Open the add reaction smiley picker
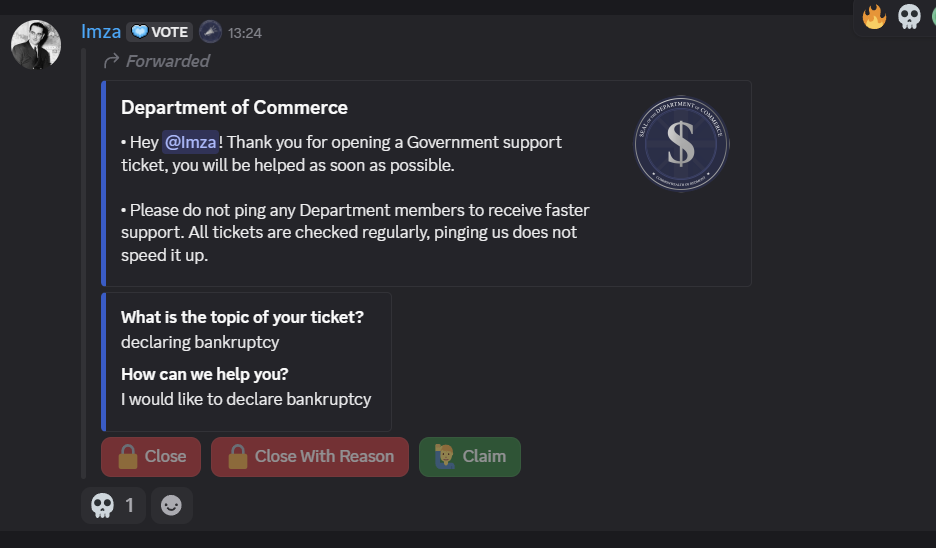Viewport: 936px width, 548px height. 172,506
